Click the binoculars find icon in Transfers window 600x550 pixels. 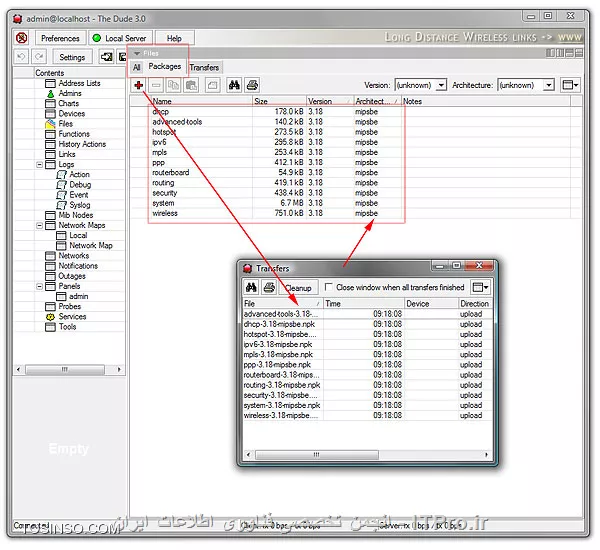tap(251, 287)
